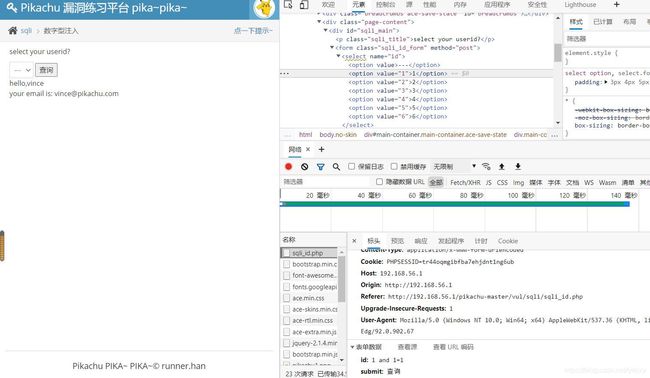This screenshot has width=650, height=378.
Task: Filter requests by Fetch/XHR
Action: coord(465,182)
